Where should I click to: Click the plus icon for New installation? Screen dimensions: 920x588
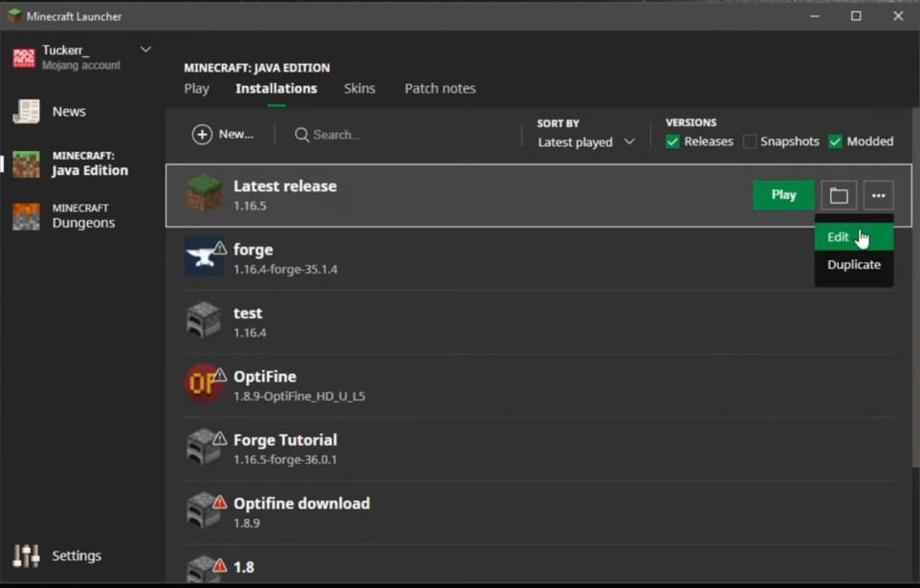pos(202,135)
